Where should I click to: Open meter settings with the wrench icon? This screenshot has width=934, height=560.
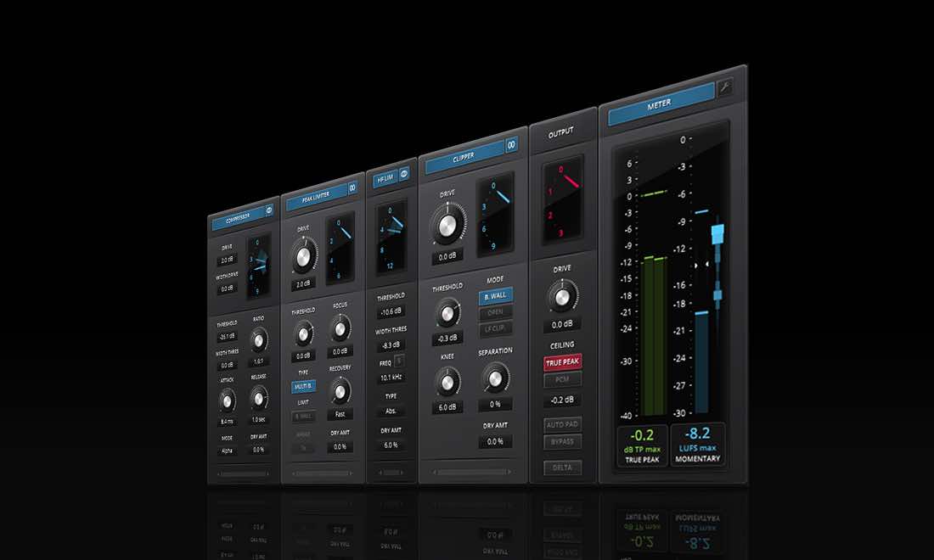point(725,87)
